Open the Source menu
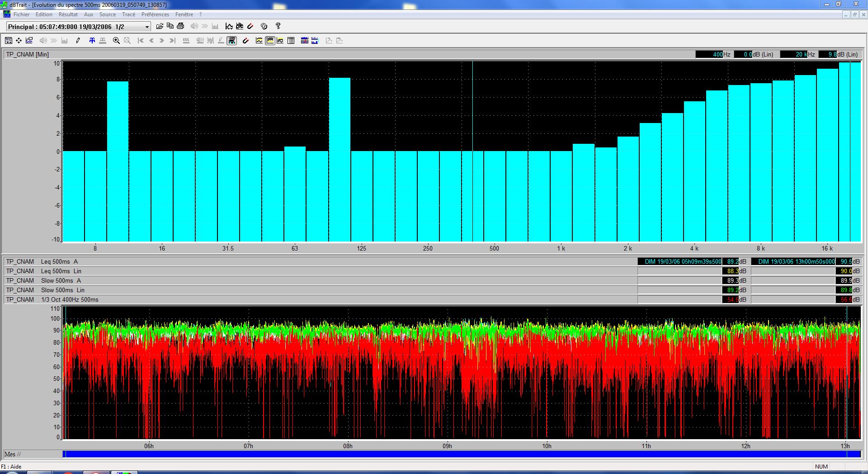The image size is (868, 474). pos(107,14)
